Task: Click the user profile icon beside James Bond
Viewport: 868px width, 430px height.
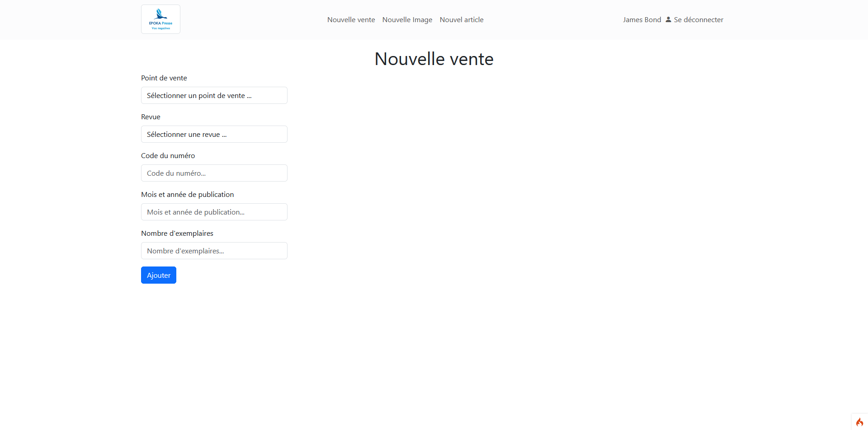Action: pos(668,19)
